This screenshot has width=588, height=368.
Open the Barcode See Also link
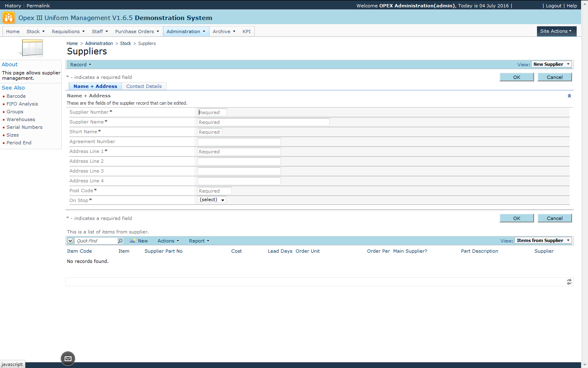pyautogui.click(x=16, y=96)
